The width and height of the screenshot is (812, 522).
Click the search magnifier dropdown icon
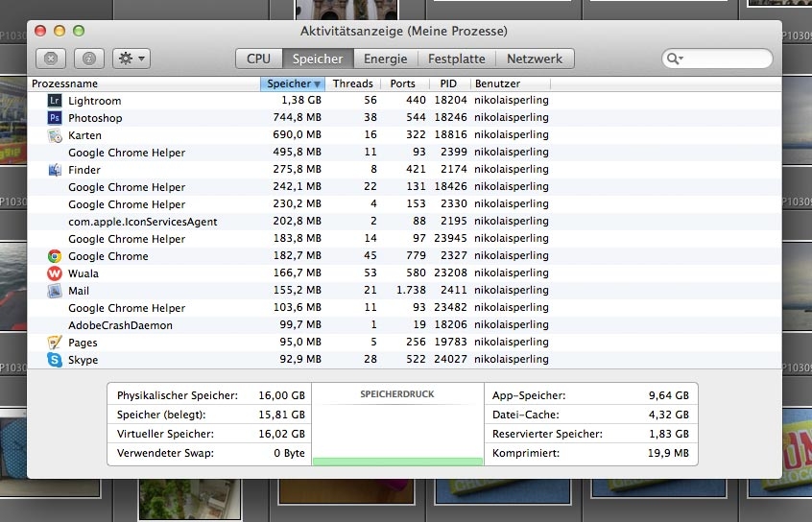[x=675, y=59]
